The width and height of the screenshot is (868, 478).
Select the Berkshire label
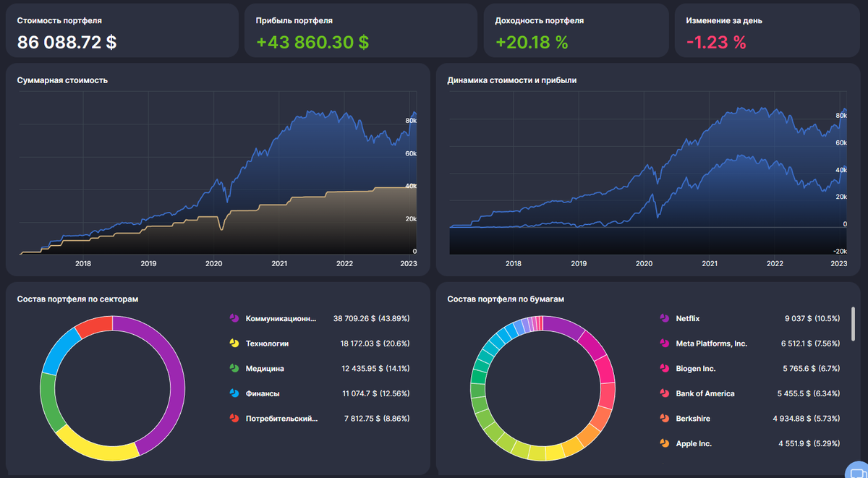[693, 419]
